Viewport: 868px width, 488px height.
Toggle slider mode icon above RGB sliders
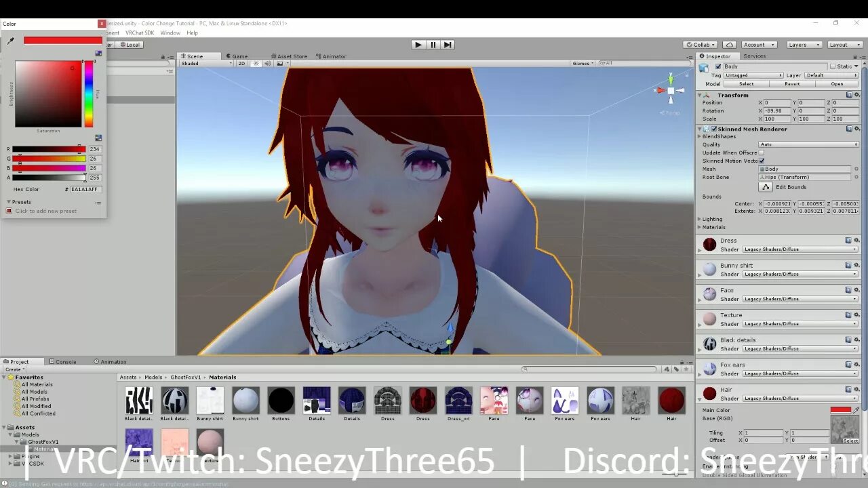[98, 138]
